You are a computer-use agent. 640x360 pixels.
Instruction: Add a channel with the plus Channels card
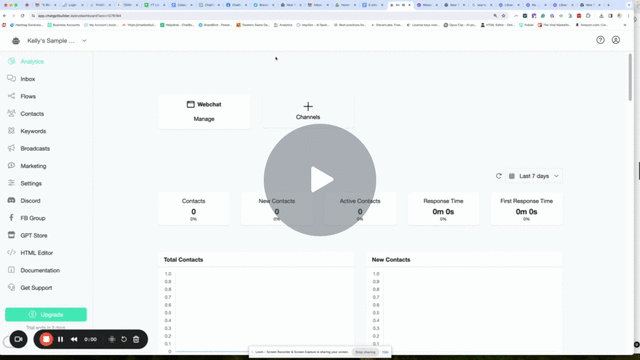click(x=308, y=111)
